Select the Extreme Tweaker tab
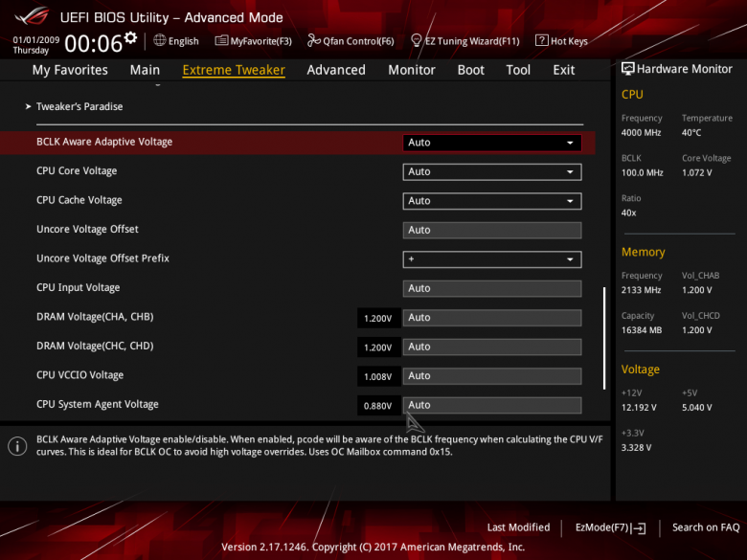Image resolution: width=747 pixels, height=560 pixels. [234, 70]
